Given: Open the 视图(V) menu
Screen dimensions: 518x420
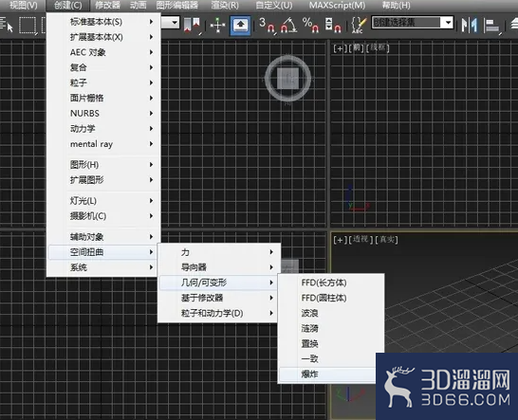Looking at the screenshot, I should (24, 6).
